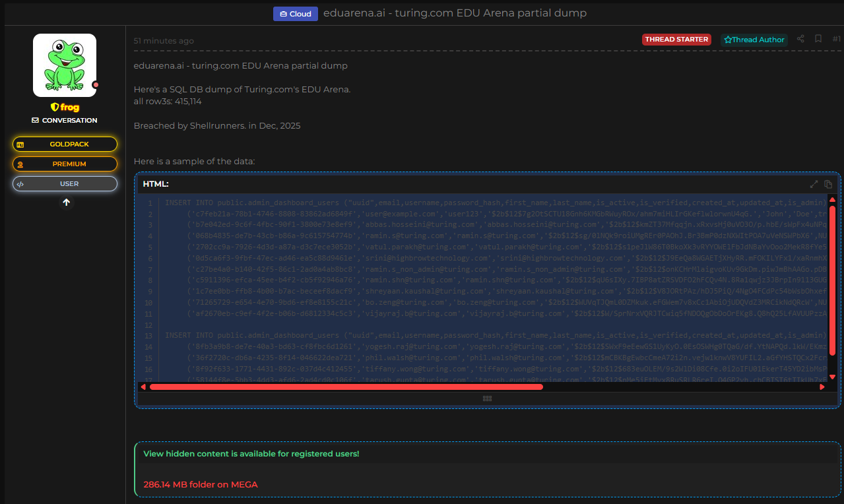Click the shield icon next to frog

(55, 108)
